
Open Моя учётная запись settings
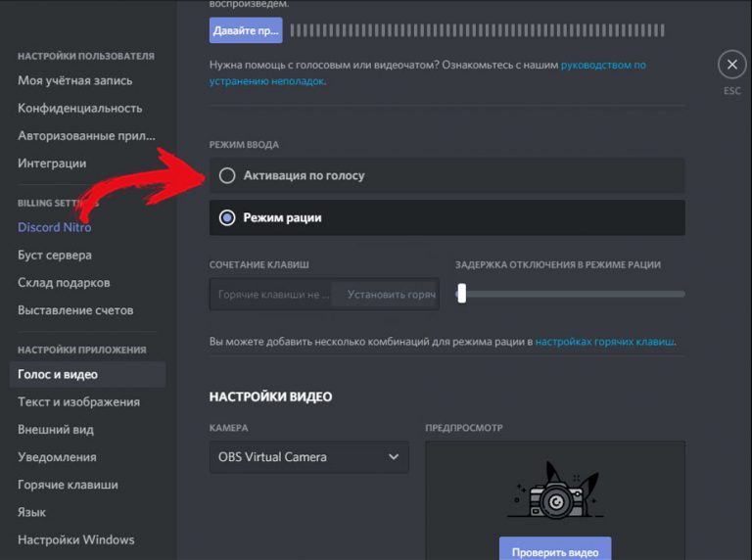tap(74, 80)
